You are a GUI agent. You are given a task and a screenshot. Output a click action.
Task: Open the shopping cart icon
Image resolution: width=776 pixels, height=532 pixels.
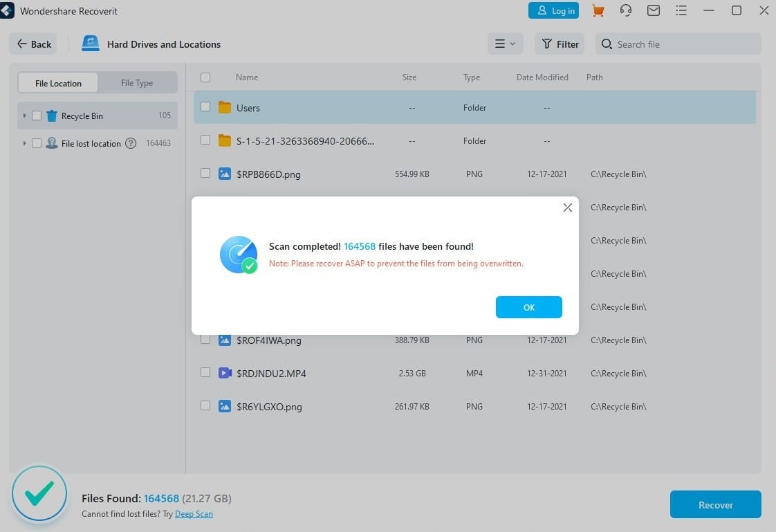tap(598, 10)
